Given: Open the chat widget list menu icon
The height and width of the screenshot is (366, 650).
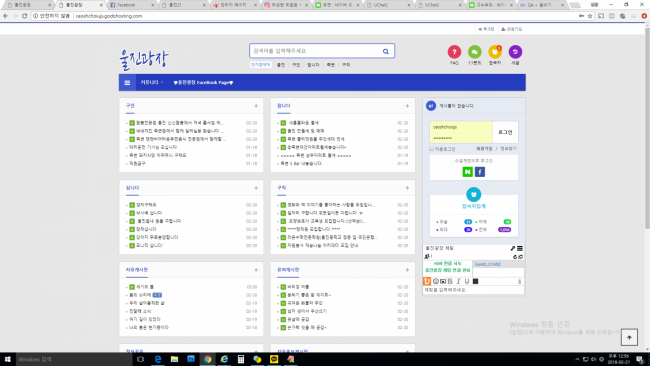Looking at the screenshot, I should coord(520,248).
